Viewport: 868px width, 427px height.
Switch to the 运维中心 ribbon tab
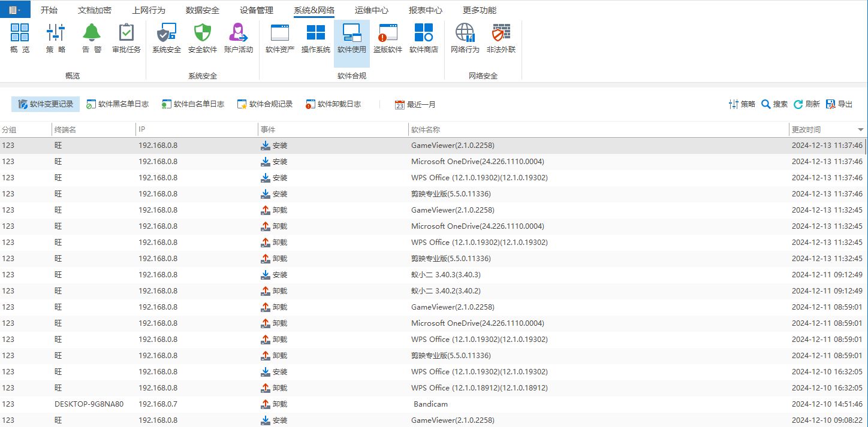371,10
